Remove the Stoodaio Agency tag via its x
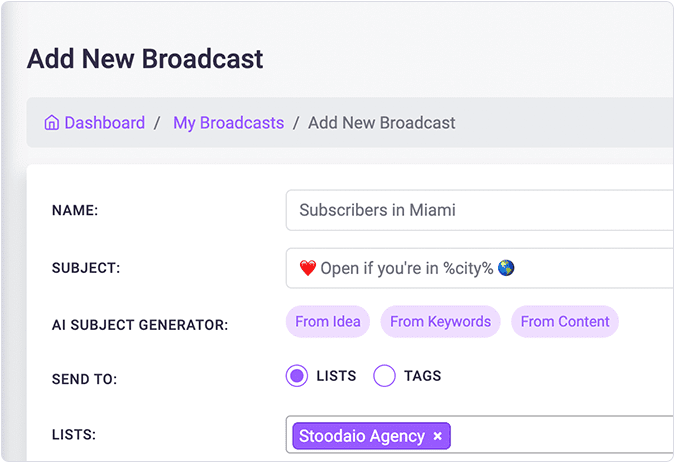Screen dimensions: 675x463 pyautogui.click(x=437, y=436)
